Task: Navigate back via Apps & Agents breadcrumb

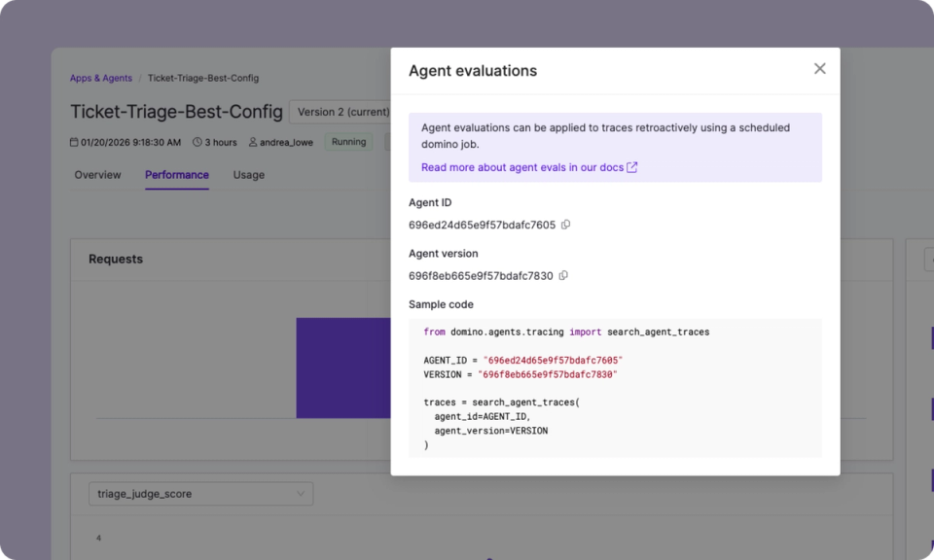Action: (100, 78)
